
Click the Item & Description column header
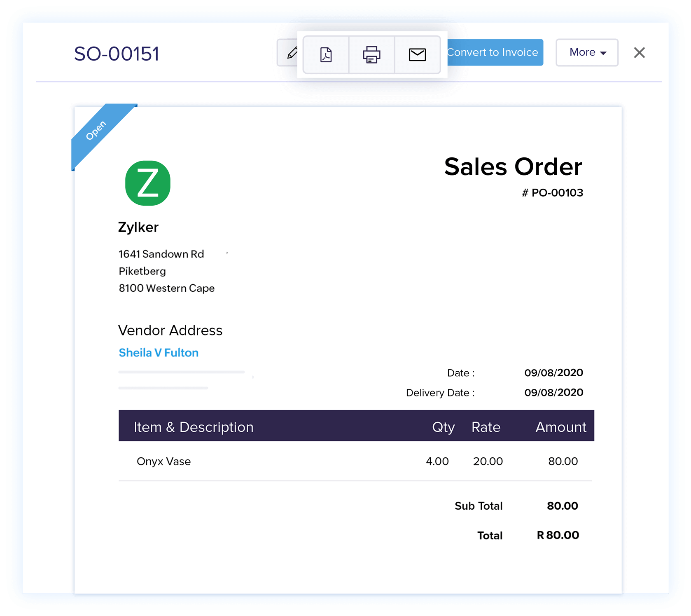pos(194,427)
